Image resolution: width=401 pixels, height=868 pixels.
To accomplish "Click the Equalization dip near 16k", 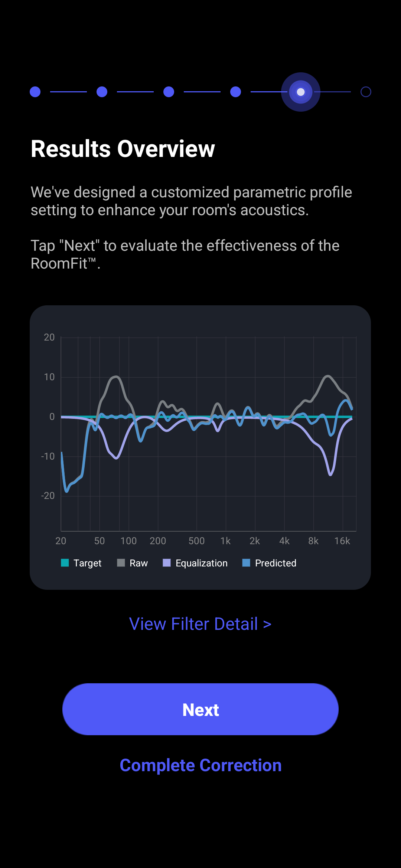I will (x=330, y=474).
